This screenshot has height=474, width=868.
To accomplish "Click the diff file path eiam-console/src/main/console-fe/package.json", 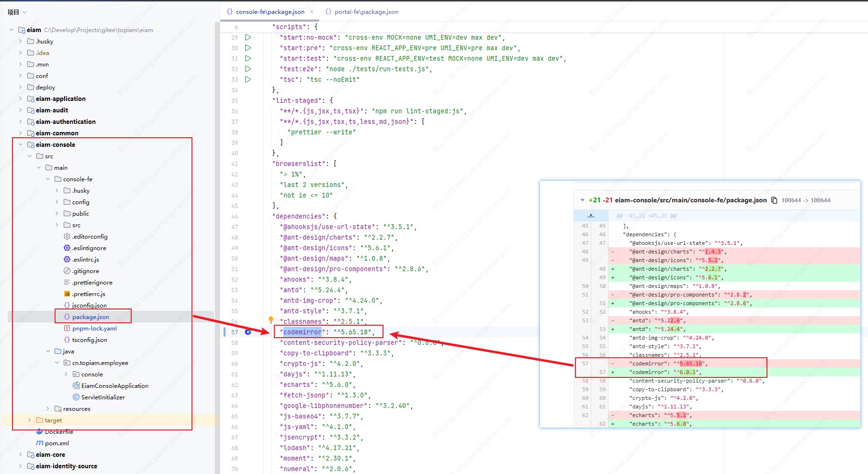I will tap(690, 200).
